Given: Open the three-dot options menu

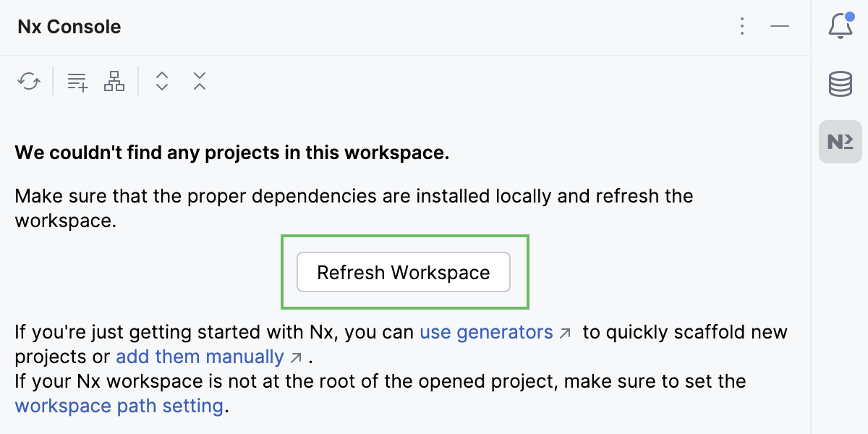Looking at the screenshot, I should coord(742,26).
